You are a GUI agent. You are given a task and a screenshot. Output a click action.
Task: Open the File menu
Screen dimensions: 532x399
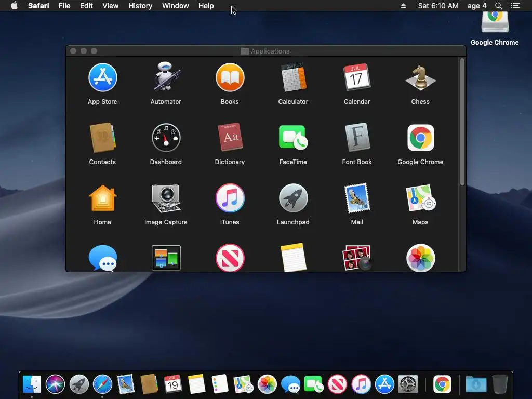tap(64, 6)
